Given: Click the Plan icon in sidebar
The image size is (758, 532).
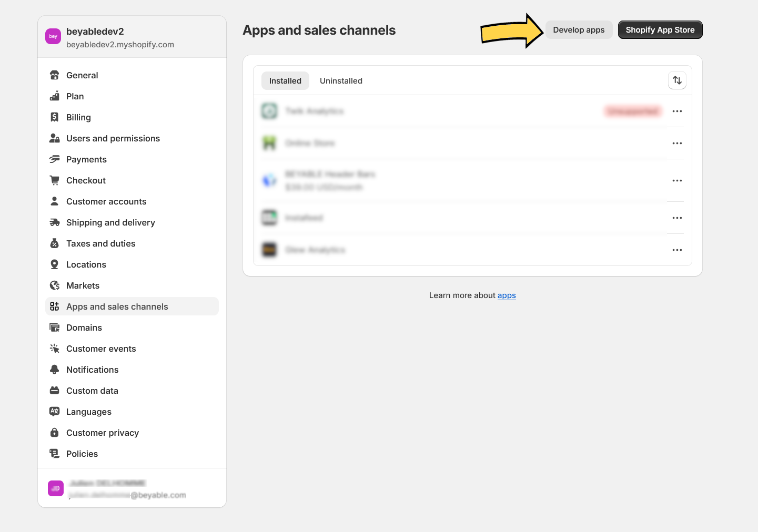Looking at the screenshot, I should tap(54, 96).
